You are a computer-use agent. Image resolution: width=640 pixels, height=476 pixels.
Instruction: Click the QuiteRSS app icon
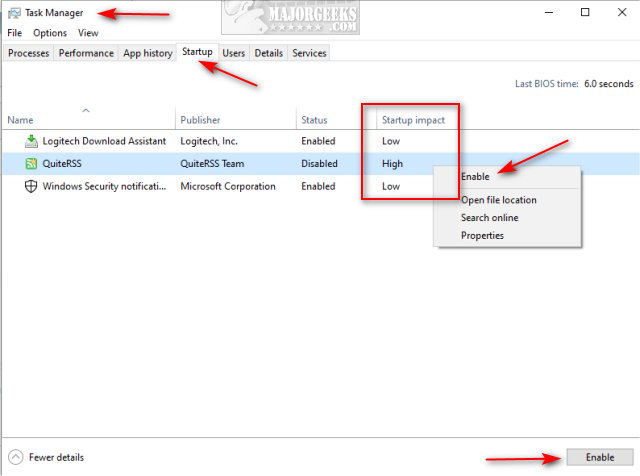coord(31,164)
